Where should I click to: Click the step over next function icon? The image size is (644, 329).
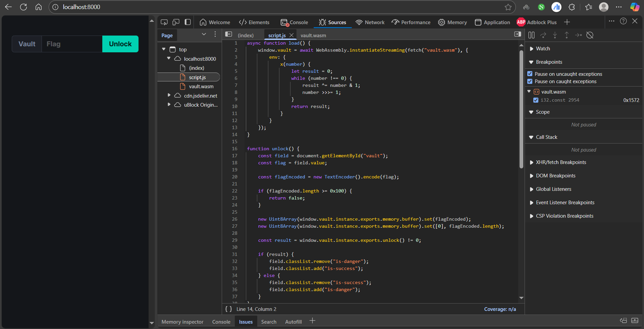point(543,35)
